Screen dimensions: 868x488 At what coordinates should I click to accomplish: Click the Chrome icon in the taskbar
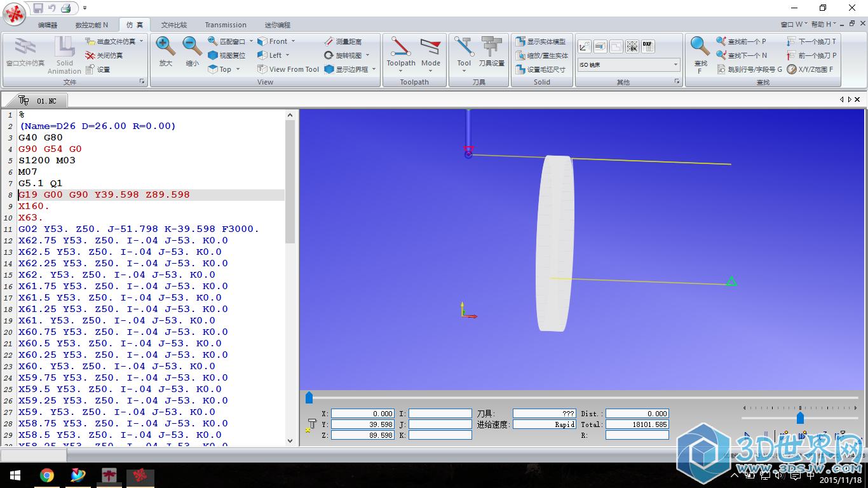(x=47, y=475)
